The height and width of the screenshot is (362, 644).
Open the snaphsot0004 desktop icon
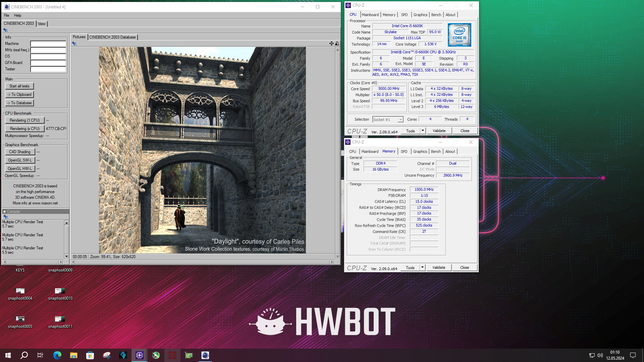[x=20, y=294]
